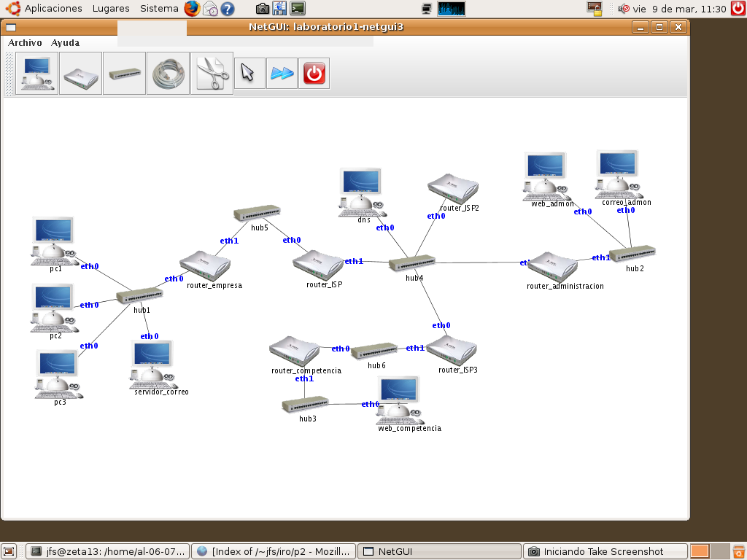Viewport: 747px width, 560px height.
Task: Select the dns computer node
Action: point(362,192)
